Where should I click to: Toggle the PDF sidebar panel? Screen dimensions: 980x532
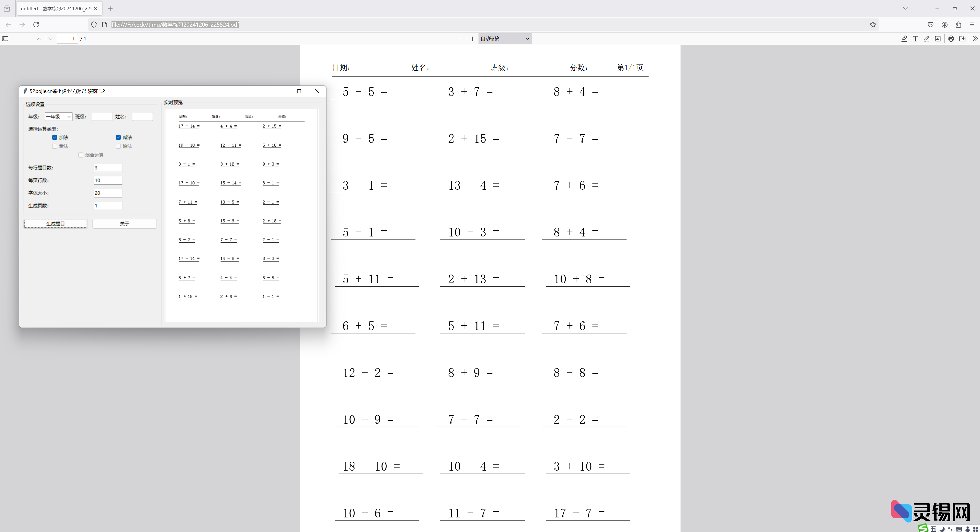[5, 38]
